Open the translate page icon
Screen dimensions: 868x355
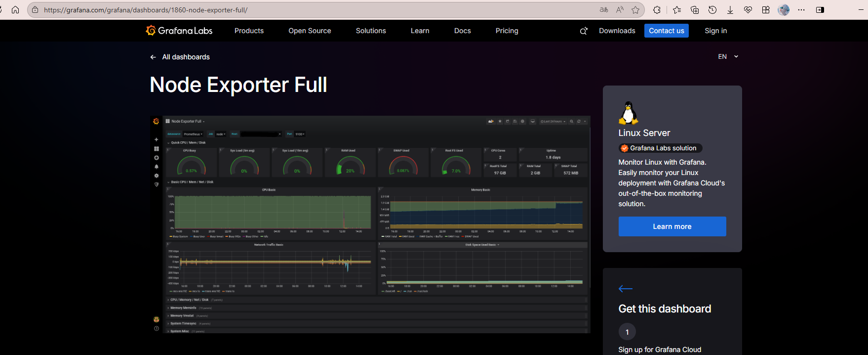pyautogui.click(x=604, y=10)
